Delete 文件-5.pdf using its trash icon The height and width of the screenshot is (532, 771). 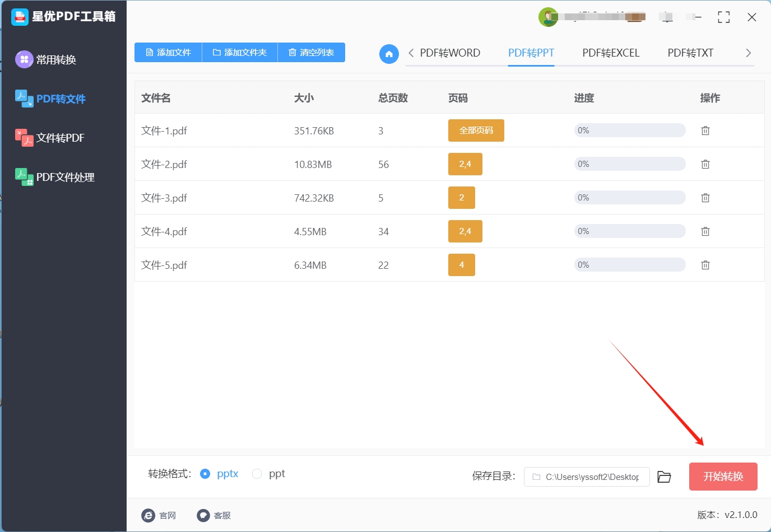tap(705, 265)
